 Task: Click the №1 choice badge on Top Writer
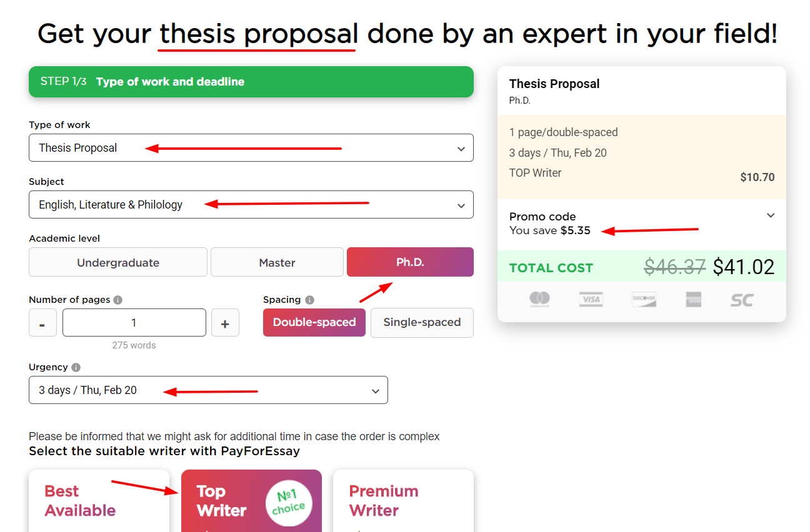(x=289, y=501)
